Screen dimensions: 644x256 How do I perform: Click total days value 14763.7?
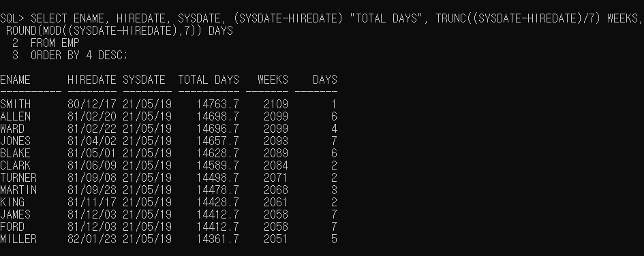pyautogui.click(x=217, y=104)
